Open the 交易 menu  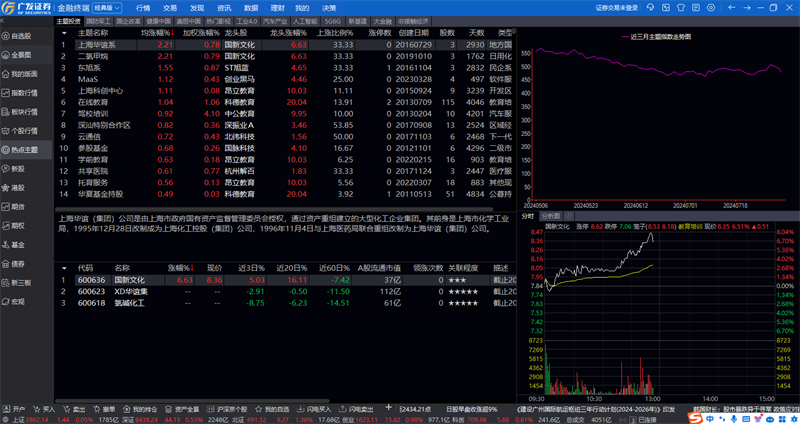point(170,8)
